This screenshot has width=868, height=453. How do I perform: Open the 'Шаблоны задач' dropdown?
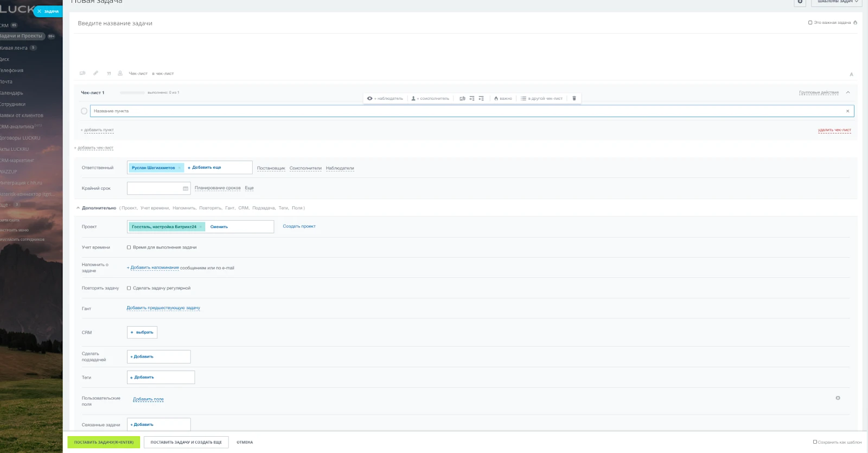tap(838, 2)
